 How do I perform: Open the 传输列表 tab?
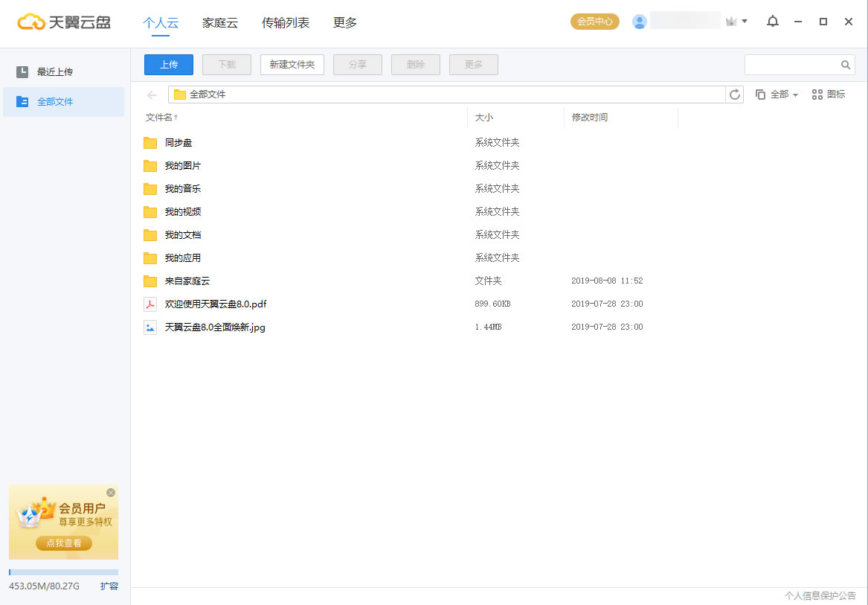[286, 23]
